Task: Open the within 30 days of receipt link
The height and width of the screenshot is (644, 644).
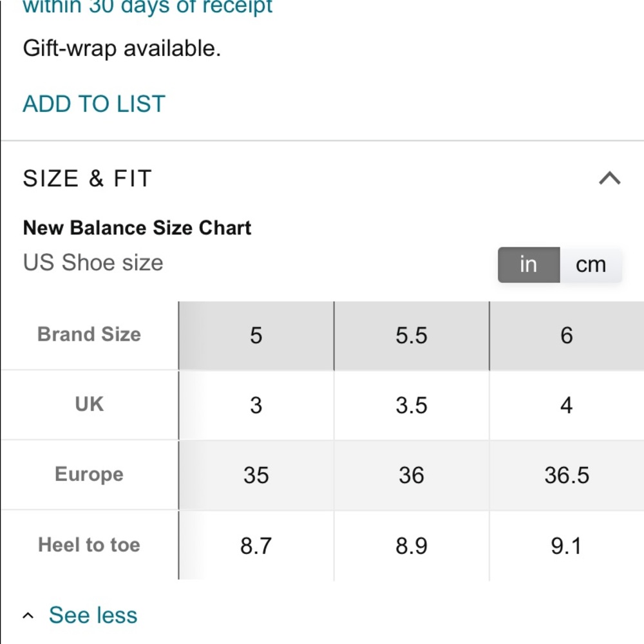Action: (x=147, y=6)
